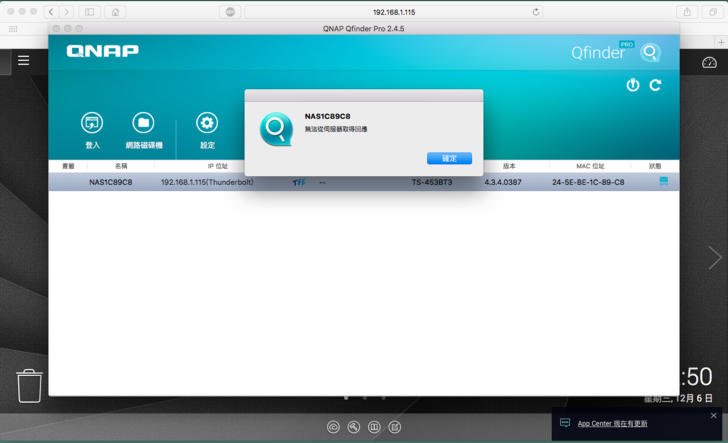
Task: Click 確定 in the NAS1C89C8 dialog
Action: [x=449, y=158]
